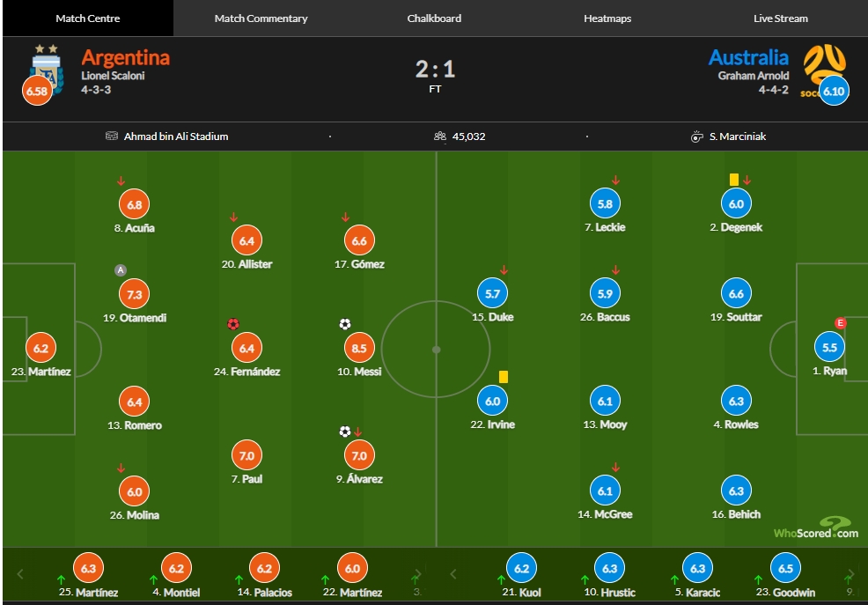Show next Argentina substitutes with the right arrow
This screenshot has width=868, height=605.
pos(418,574)
